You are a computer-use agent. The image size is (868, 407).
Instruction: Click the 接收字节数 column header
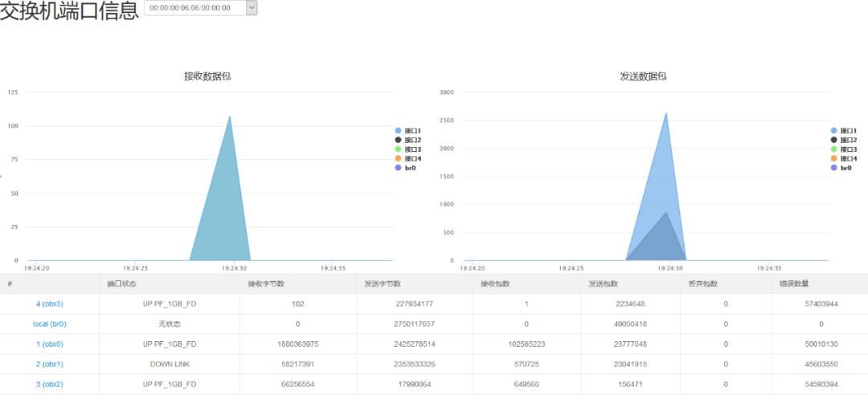[265, 284]
